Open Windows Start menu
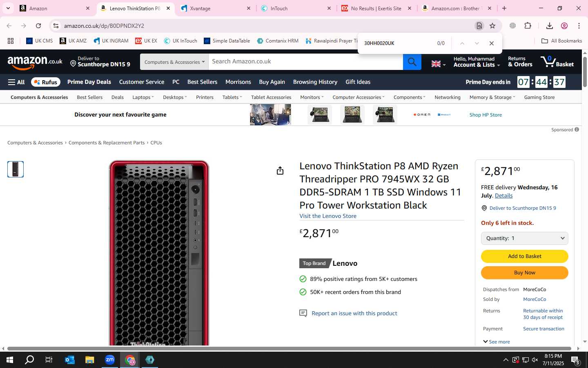 (x=10, y=360)
